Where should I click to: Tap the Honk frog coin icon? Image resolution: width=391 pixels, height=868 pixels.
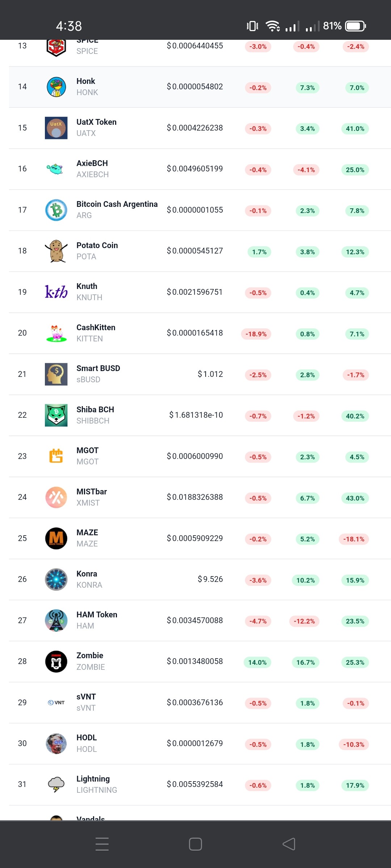pos(56,87)
